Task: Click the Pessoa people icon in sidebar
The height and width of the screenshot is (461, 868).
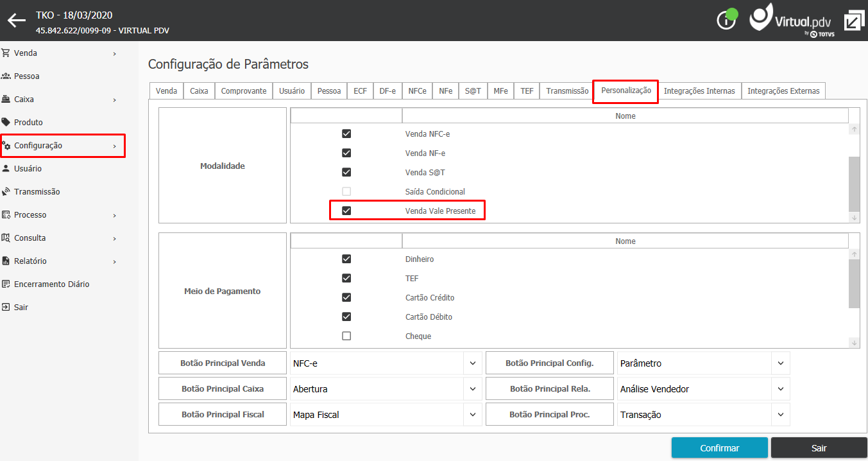Action: coord(6,76)
